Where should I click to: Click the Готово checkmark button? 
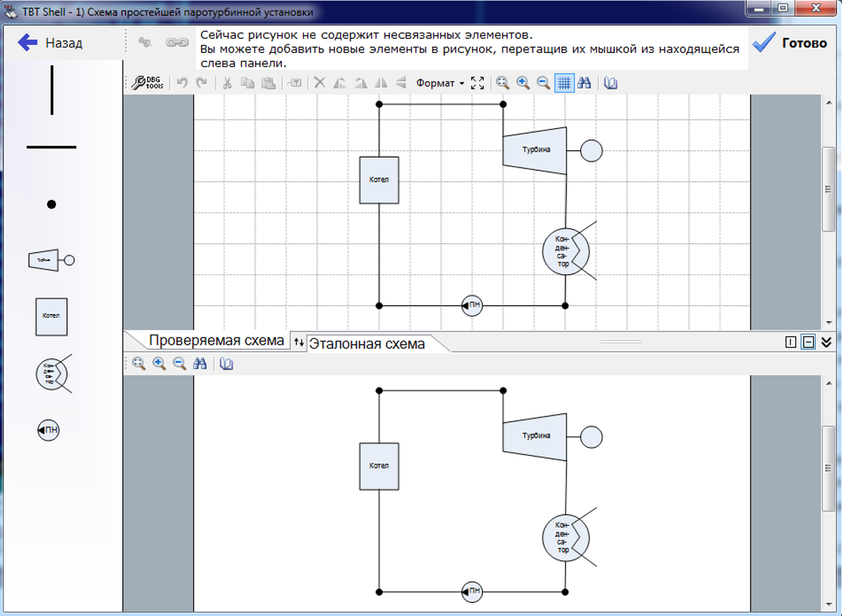789,43
